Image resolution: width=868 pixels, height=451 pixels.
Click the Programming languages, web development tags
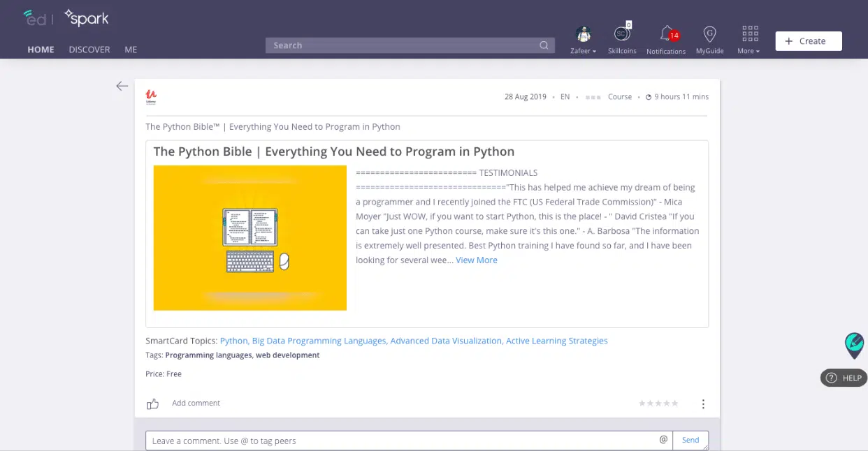pyautogui.click(x=243, y=355)
